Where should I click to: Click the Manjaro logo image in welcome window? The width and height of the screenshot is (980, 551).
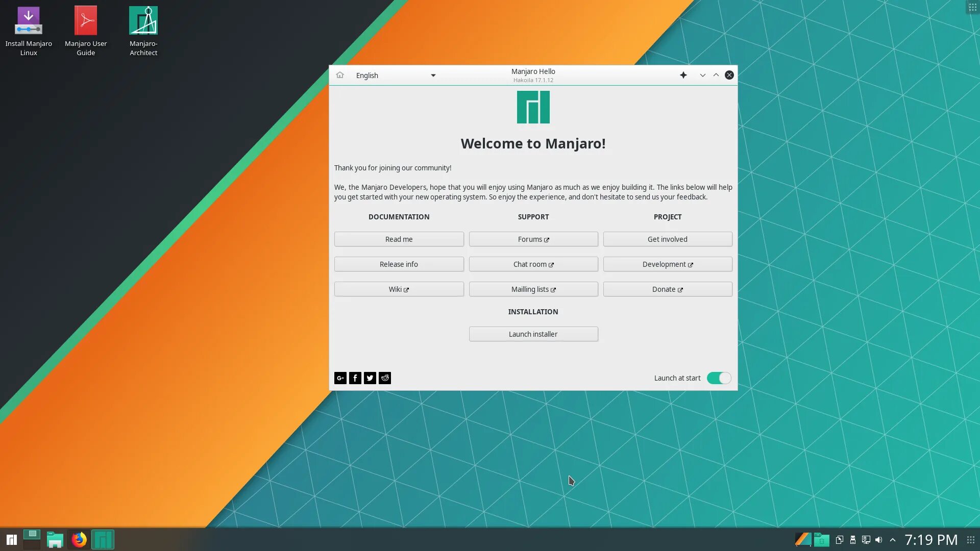(x=533, y=107)
